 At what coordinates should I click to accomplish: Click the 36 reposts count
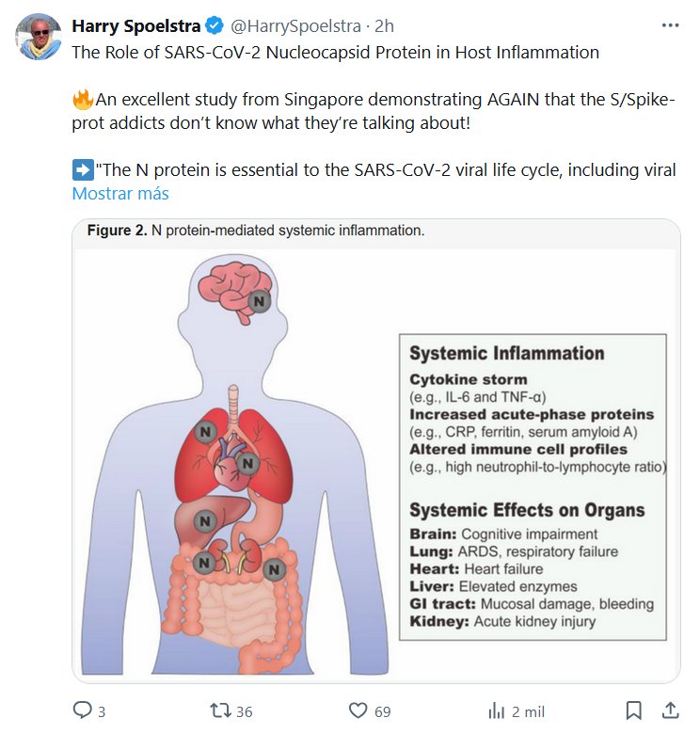coord(245,711)
